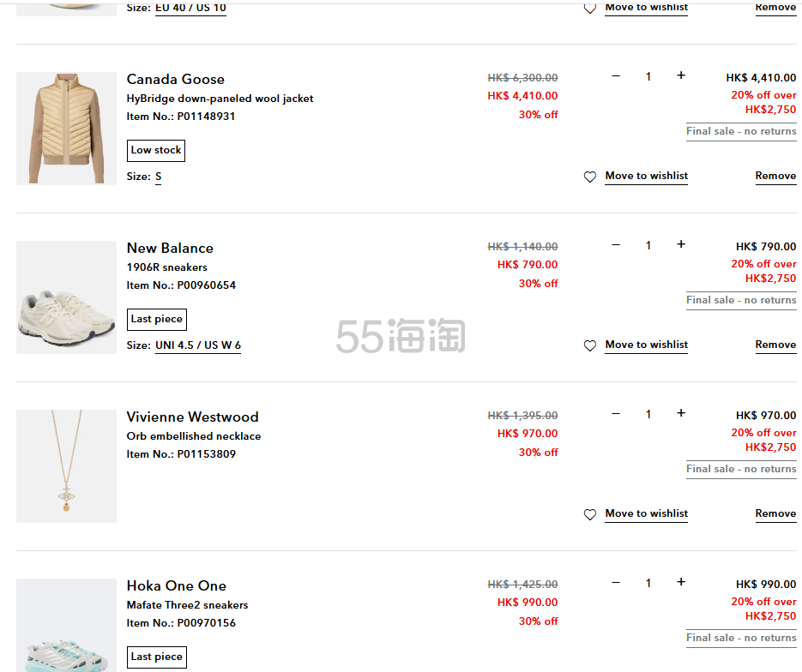Image resolution: width=802 pixels, height=672 pixels.
Task: Click the heart icon for Canada Goose jacket
Action: [x=590, y=177]
